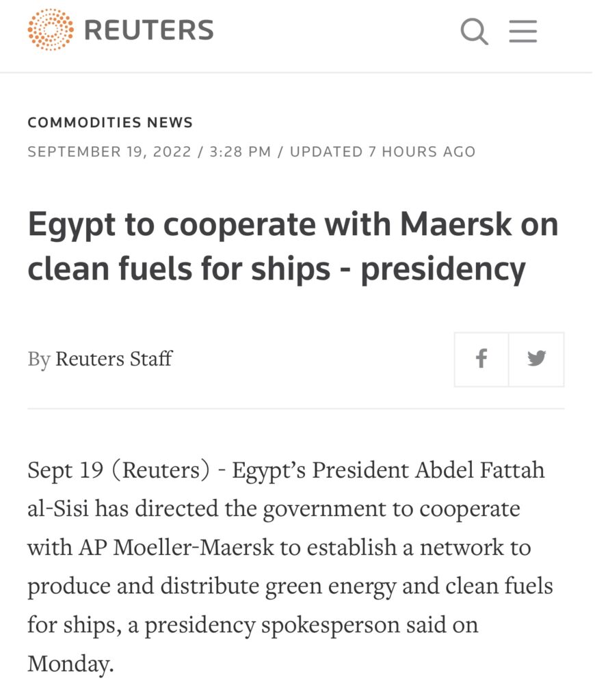
Task: Click the orange Reuters dotted logo
Action: point(51,29)
